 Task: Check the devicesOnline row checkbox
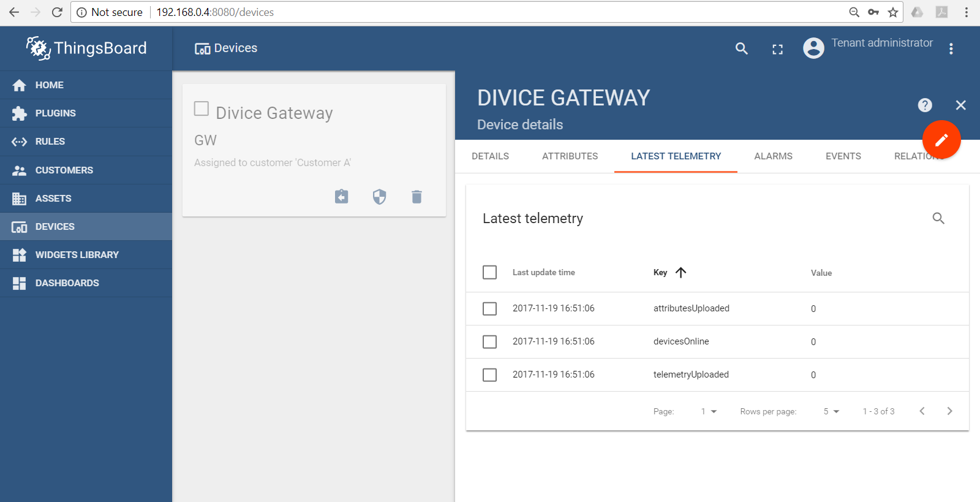click(x=489, y=341)
